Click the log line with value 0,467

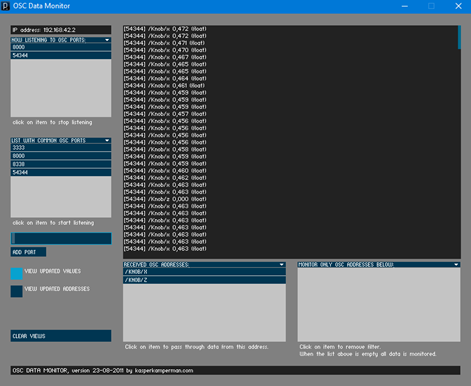click(x=165, y=57)
